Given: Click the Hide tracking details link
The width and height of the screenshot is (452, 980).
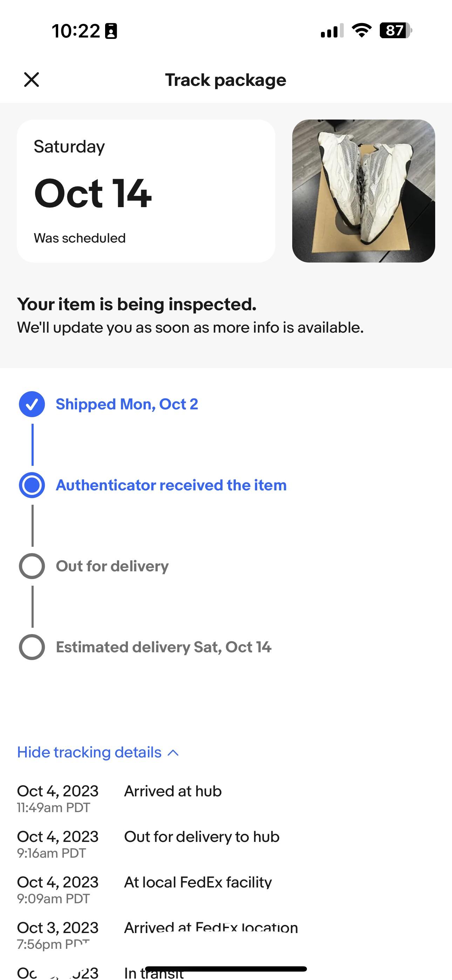Looking at the screenshot, I should pos(89,752).
